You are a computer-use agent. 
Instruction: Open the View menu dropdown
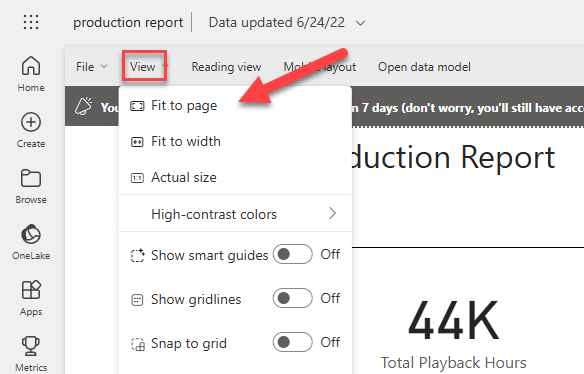coord(145,66)
